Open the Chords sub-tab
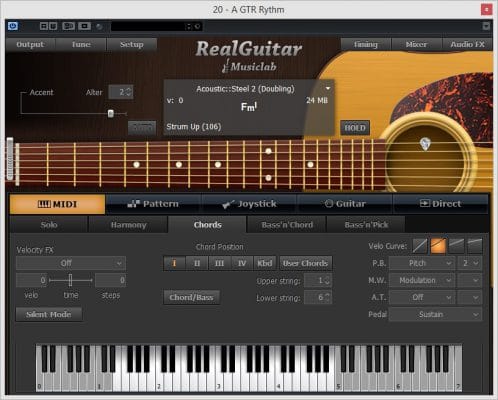Screen dimensions: 498x400 (x=207, y=225)
